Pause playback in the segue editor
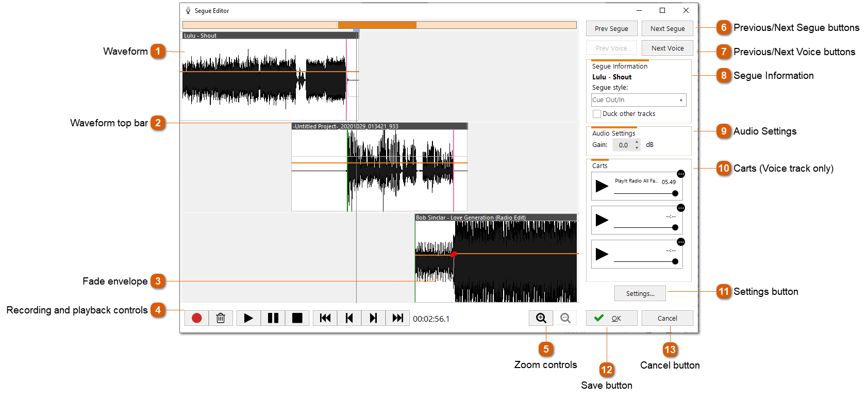Screen dimensions: 868x399 coord(273,318)
